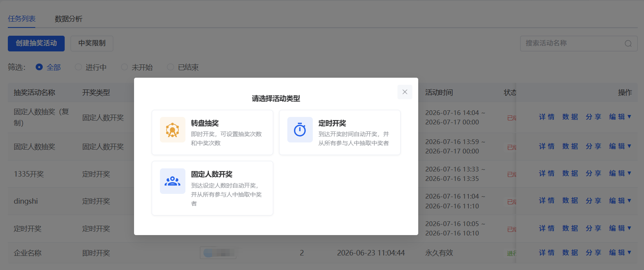The image size is (644, 270).
Task: Click 分享 for 固定人数抽奖（复制）row
Action: pos(593,117)
